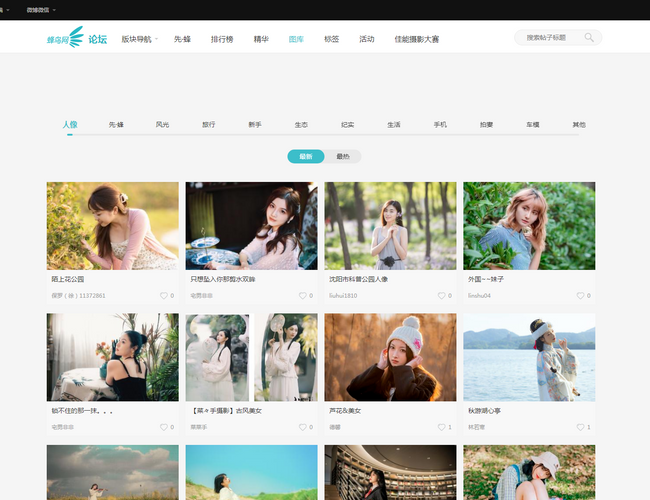This screenshot has height=500, width=650.
Task: Switch sorting toggle to 最热
Action: pos(343,156)
